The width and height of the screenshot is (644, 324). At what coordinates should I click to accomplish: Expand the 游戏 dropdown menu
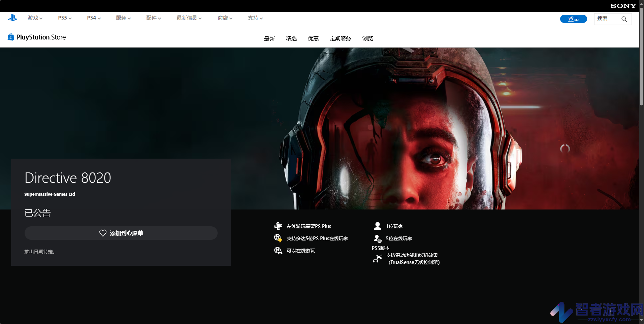(35, 18)
